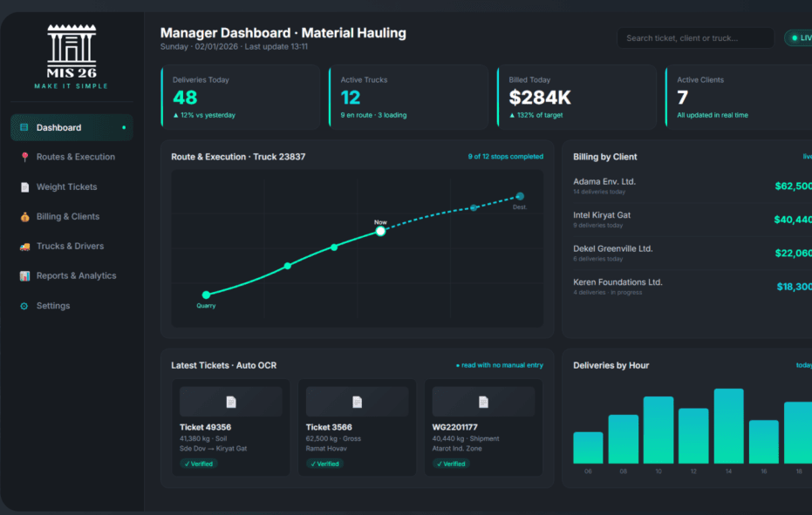This screenshot has height=515, width=812.
Task: Navigate to Billing & Clients
Action: pos(72,216)
